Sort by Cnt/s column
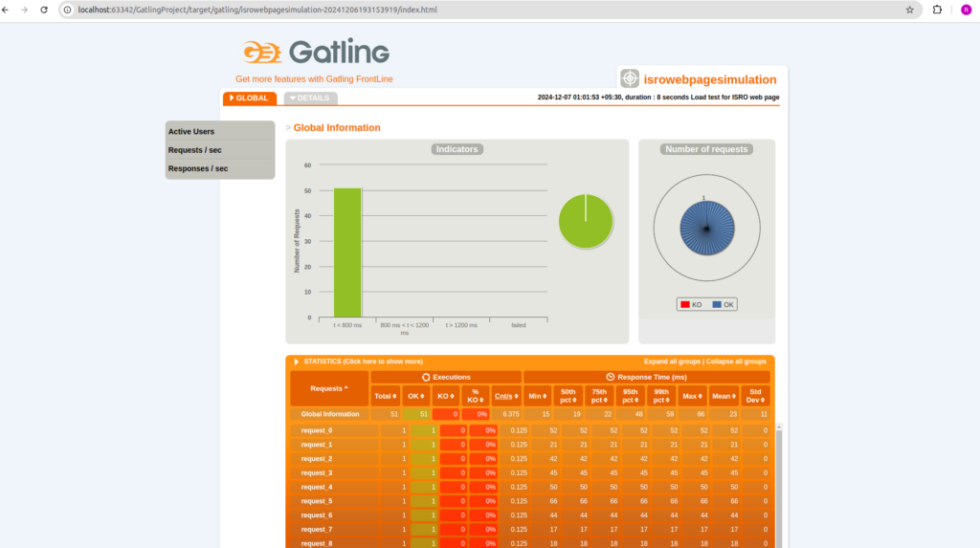Screen dimensions: 980x548 click(x=506, y=396)
